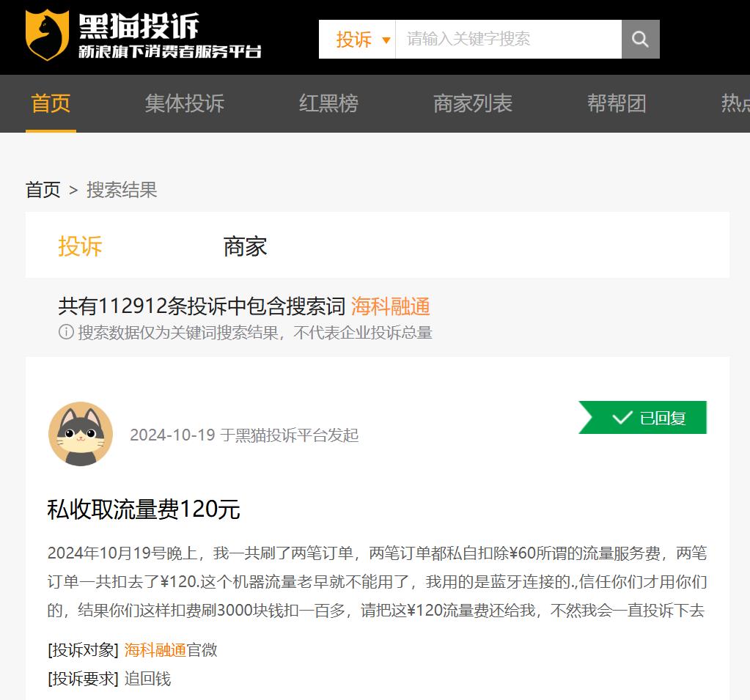Open the 红黑榜 navigation tab

[x=328, y=103]
